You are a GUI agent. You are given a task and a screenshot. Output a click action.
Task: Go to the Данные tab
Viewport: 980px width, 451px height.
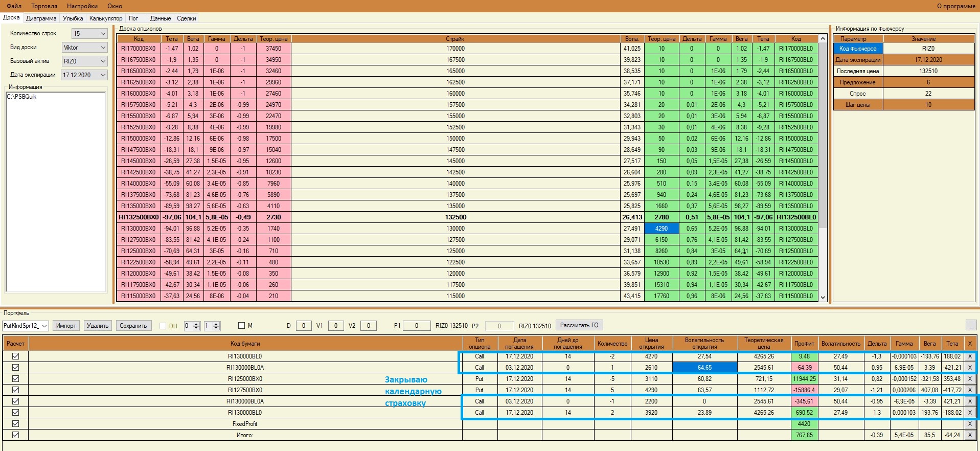(x=161, y=18)
